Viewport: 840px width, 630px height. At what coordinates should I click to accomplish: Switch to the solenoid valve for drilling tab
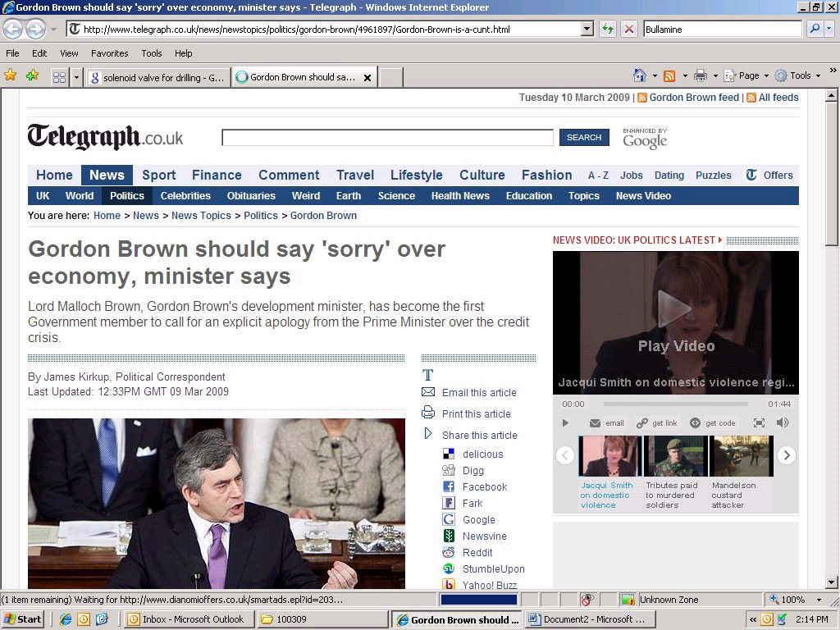point(158,78)
